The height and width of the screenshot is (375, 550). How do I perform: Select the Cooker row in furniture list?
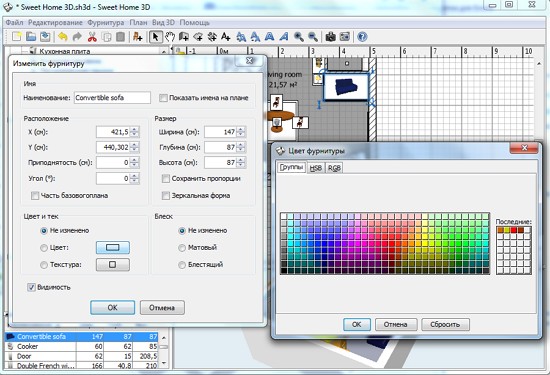(81, 347)
